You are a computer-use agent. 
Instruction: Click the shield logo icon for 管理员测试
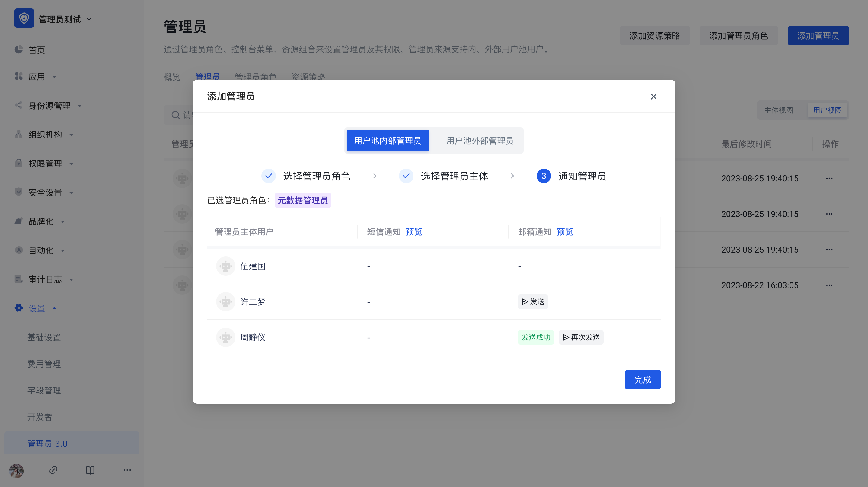point(24,18)
